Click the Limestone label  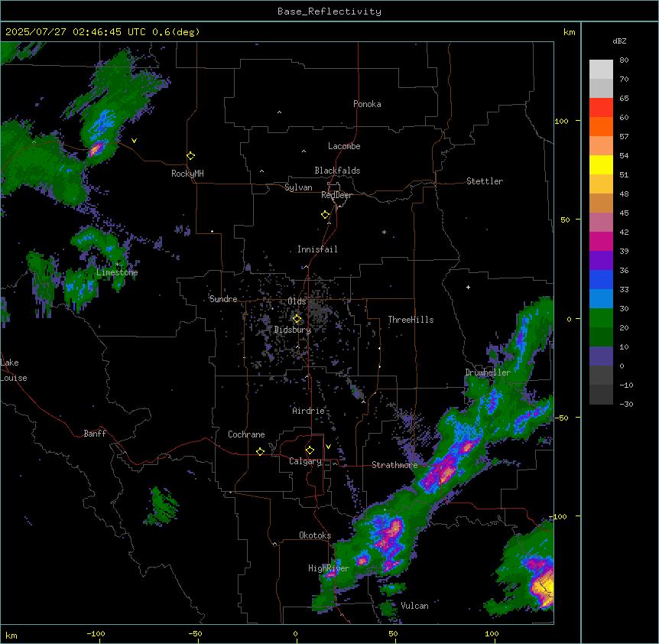pyautogui.click(x=117, y=272)
